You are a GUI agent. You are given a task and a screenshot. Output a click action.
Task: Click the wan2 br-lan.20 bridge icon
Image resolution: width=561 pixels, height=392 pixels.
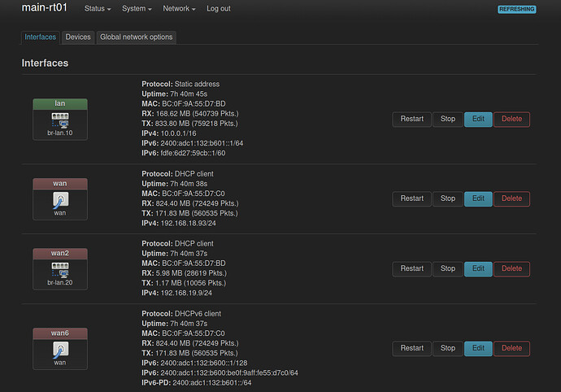[x=59, y=269]
